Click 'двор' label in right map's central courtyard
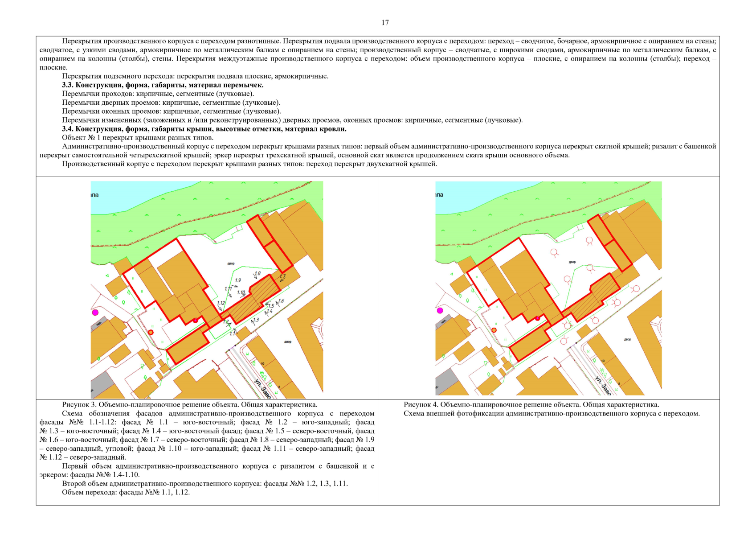This screenshot has height=535, width=756. (x=572, y=262)
